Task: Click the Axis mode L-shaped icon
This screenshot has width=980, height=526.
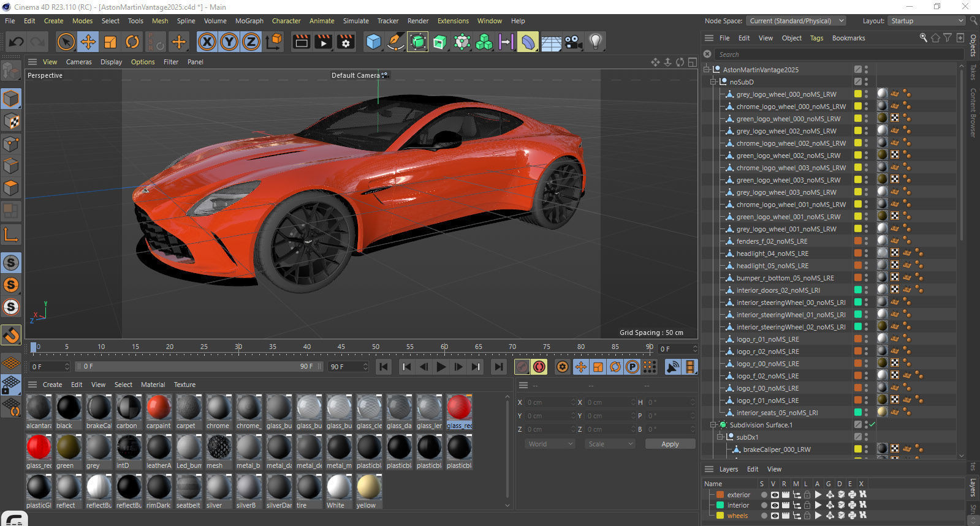Action: [11, 235]
